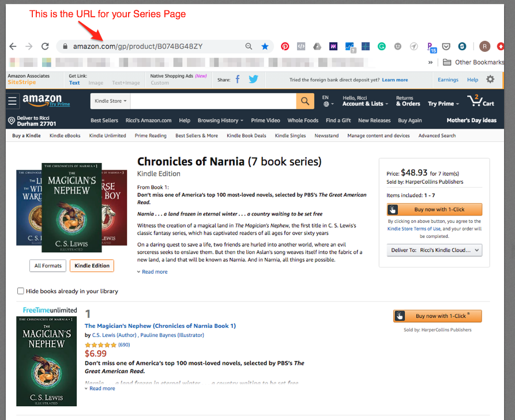Open SiteStripe settings gear
This screenshot has width=515, height=420.
pos(490,80)
